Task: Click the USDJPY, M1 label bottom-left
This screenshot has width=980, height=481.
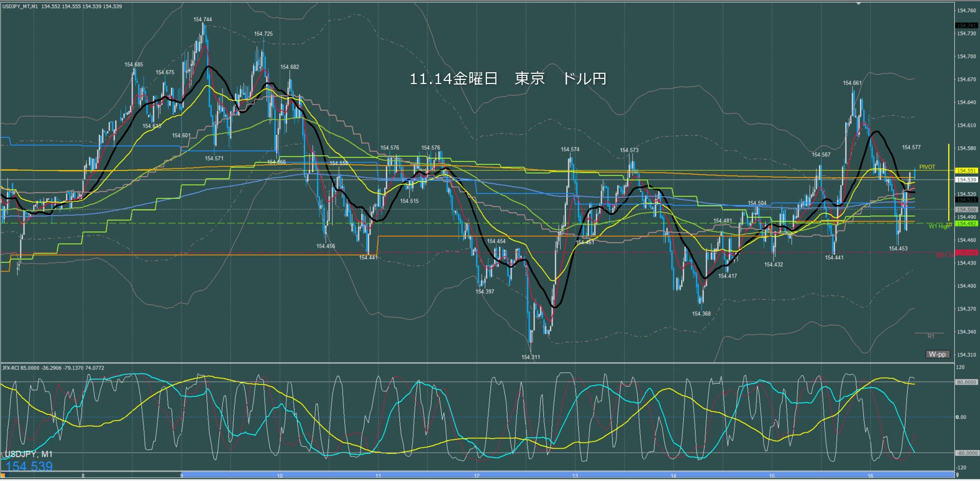Action: 29,454
